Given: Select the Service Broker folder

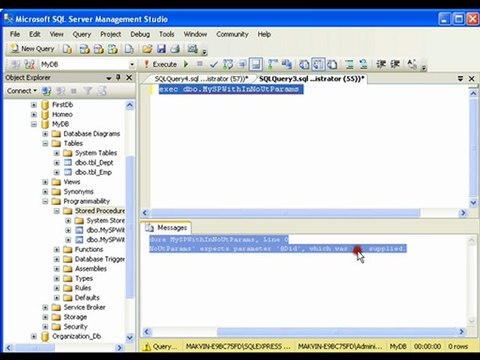Looking at the screenshot, I should [84, 307].
